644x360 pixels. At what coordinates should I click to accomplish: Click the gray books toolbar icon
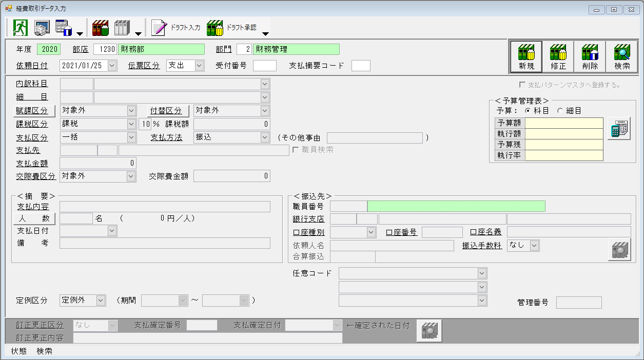coord(122,27)
